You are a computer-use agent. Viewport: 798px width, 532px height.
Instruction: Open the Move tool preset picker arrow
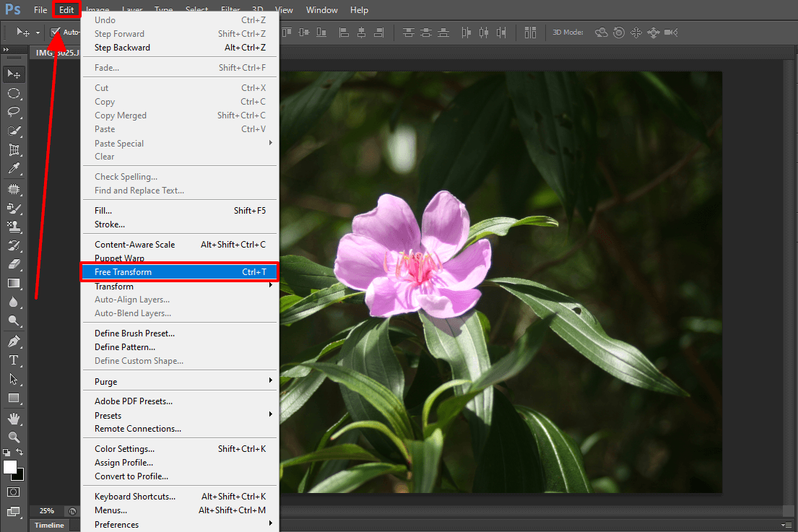pos(38,32)
